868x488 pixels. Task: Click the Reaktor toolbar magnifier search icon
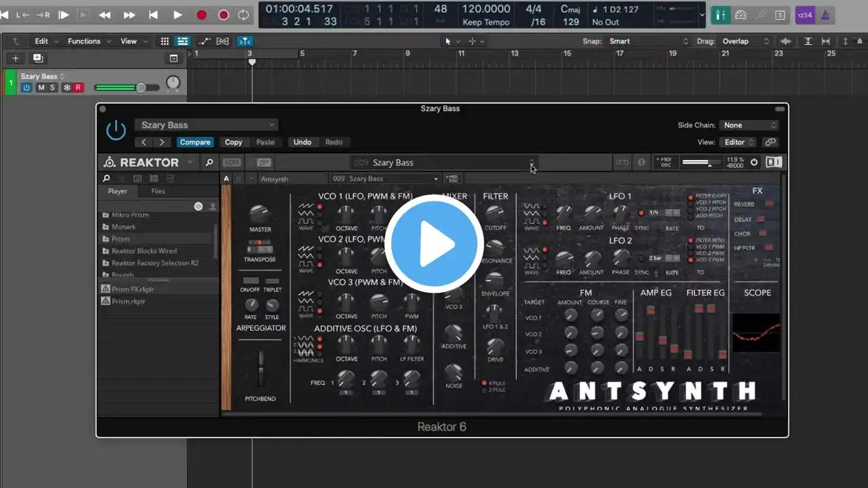click(x=210, y=163)
